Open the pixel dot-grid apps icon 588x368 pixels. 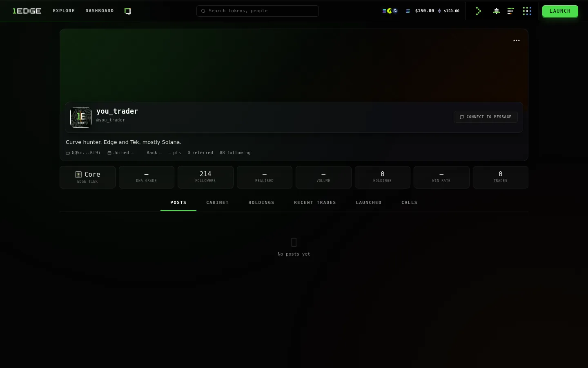[x=527, y=11]
